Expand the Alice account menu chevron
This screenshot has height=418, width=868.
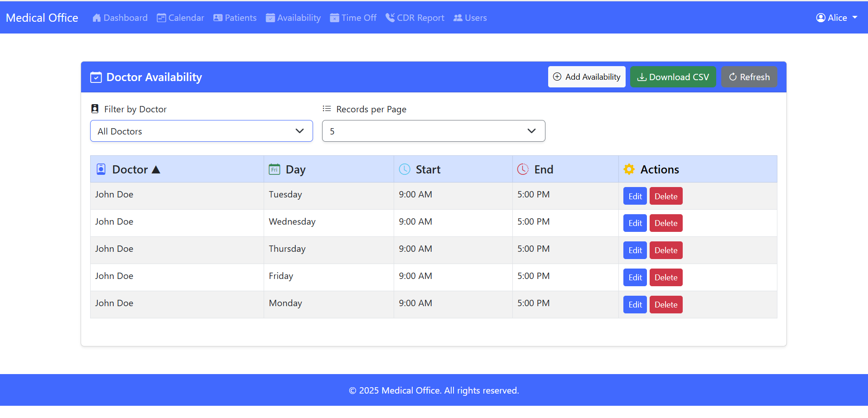855,18
